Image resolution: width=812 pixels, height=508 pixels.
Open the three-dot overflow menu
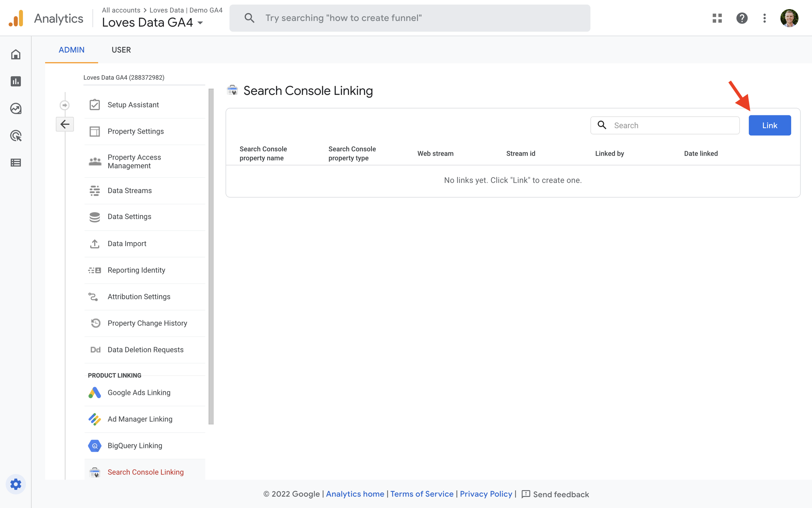(x=764, y=18)
